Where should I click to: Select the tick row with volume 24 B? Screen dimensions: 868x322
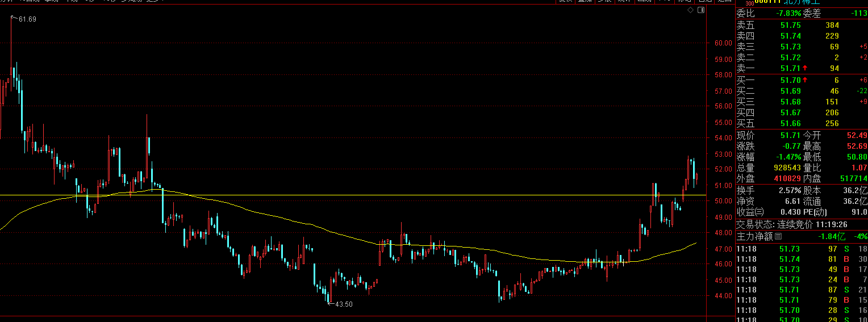tap(802, 279)
